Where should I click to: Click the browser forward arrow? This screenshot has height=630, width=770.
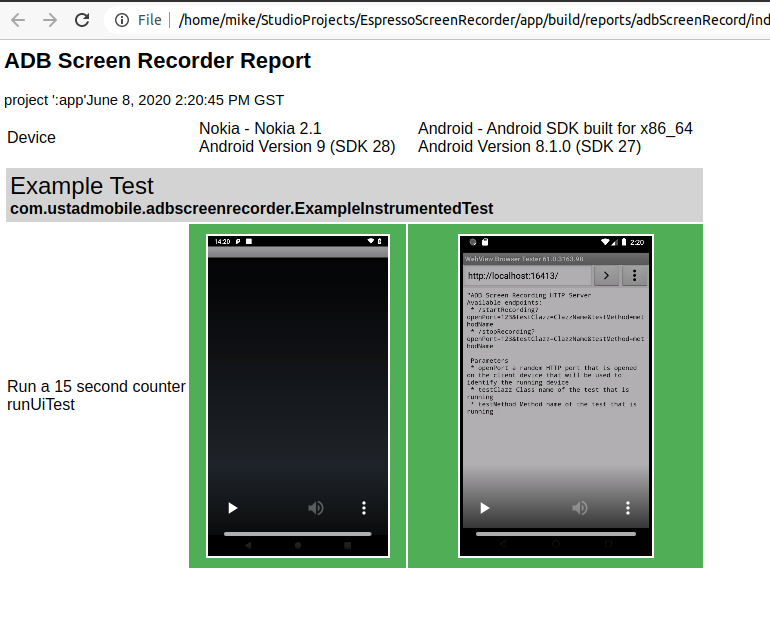(x=50, y=20)
